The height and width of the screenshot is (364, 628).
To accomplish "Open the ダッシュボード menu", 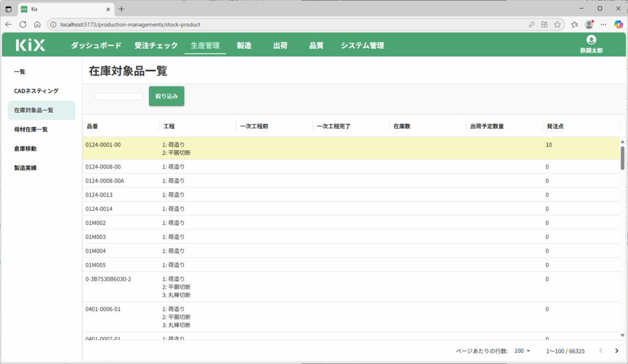I will tap(96, 45).
